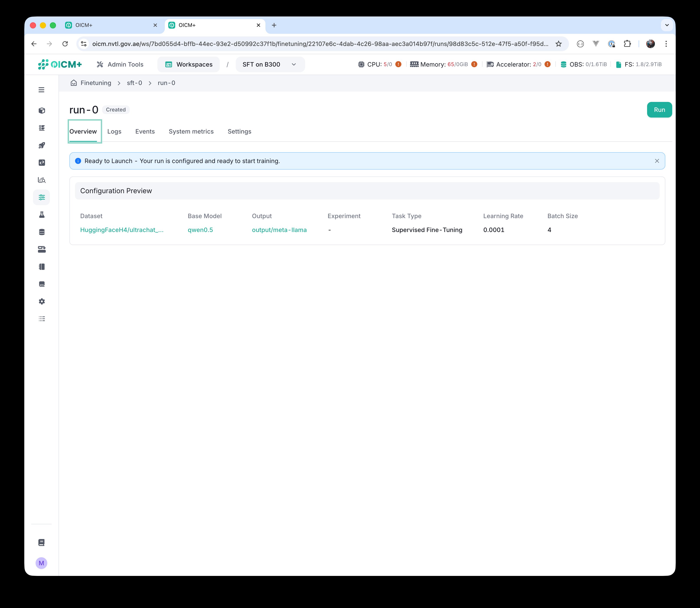
Task: Open the list lines sidebar icon
Action: (42, 319)
